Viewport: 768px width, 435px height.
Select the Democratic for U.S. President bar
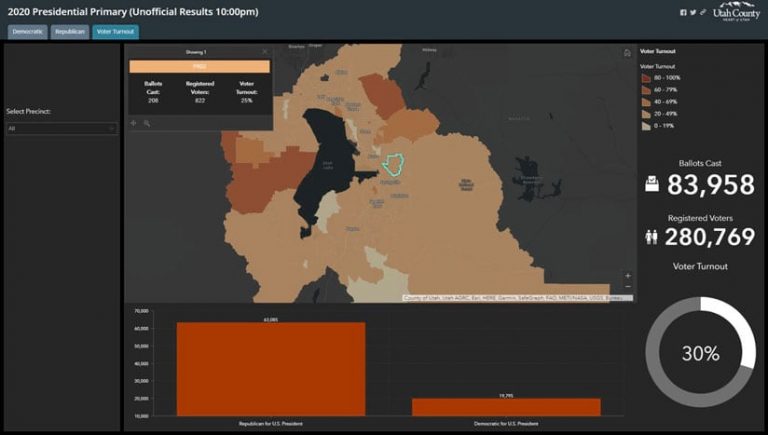tap(506, 407)
